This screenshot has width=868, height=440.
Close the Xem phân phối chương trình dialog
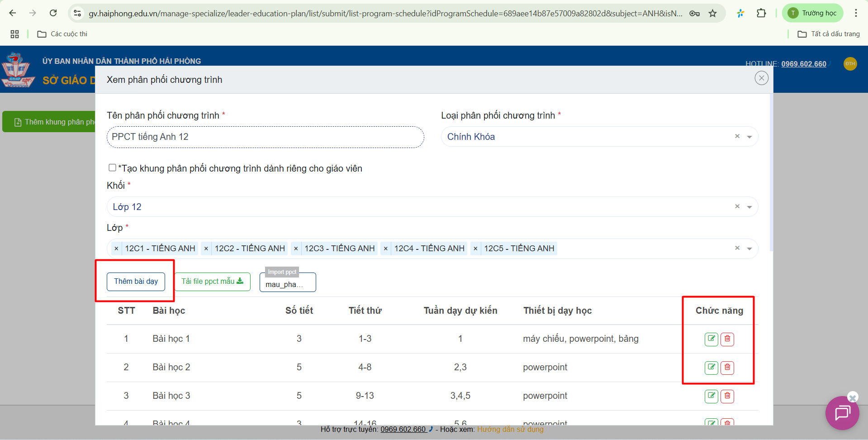[761, 78]
